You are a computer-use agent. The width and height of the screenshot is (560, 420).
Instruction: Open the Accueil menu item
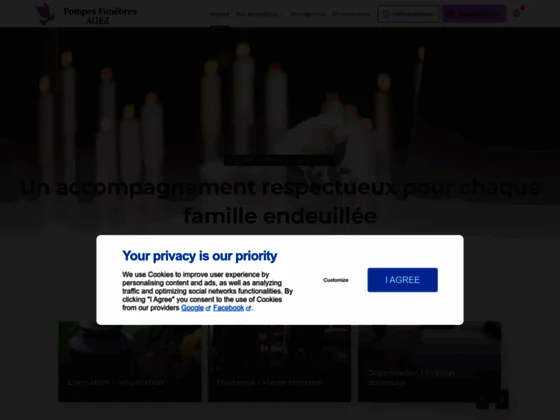219,14
